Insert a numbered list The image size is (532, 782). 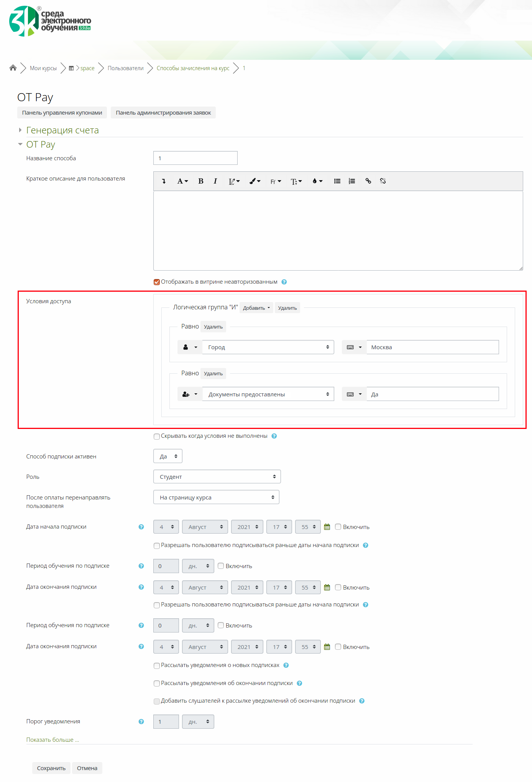click(x=351, y=181)
